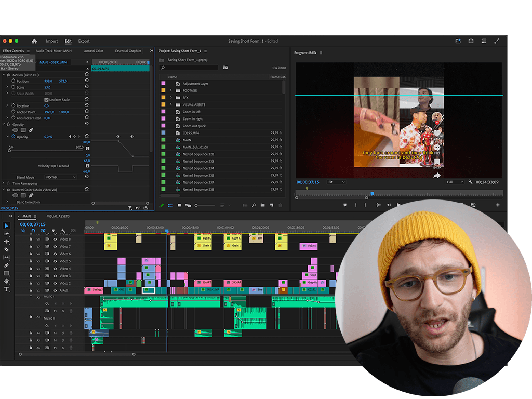Click the Opacity slider handle in Effect Controls
Image resolution: width=532 pixels, height=399 pixels.
click(x=9, y=151)
